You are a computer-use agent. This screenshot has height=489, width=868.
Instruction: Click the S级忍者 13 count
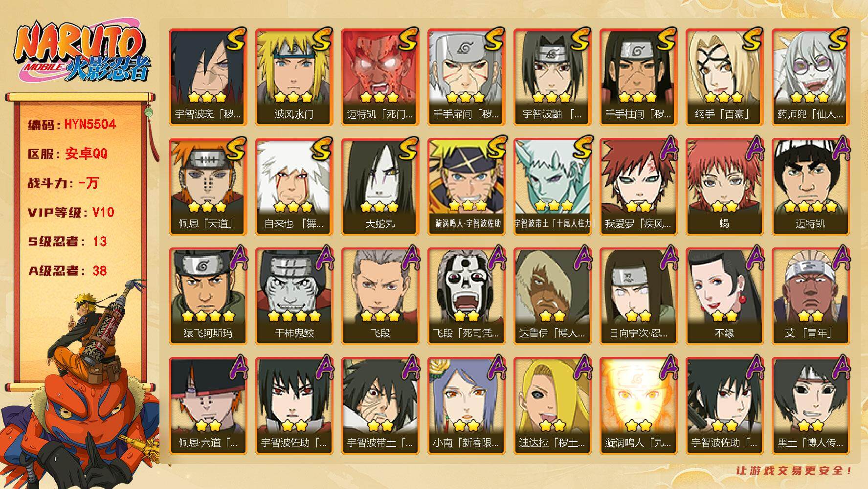(67, 242)
